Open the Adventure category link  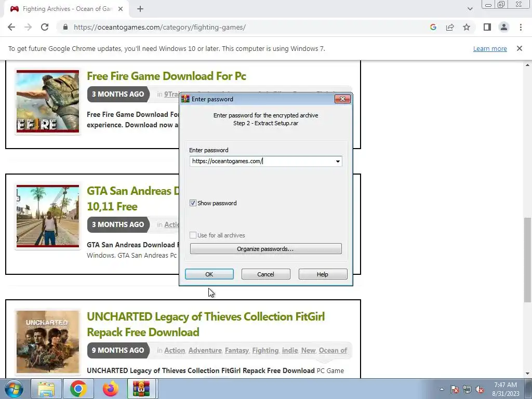point(205,350)
